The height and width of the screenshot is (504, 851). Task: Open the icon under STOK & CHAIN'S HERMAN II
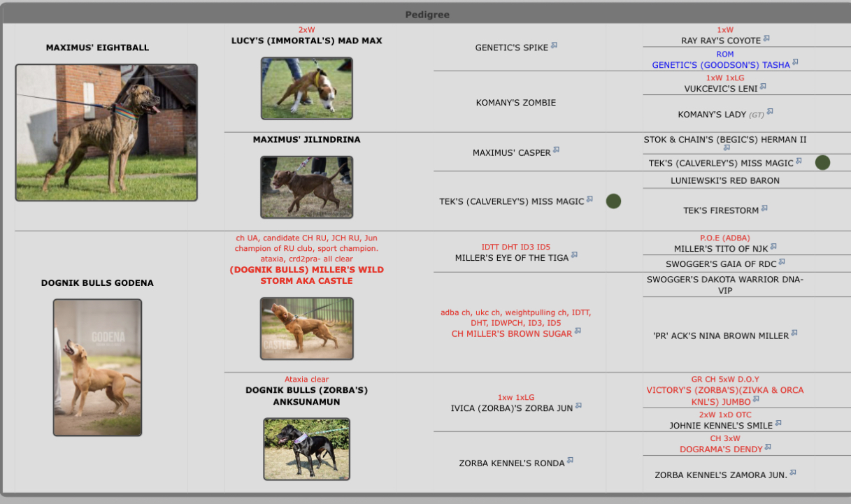click(x=727, y=148)
